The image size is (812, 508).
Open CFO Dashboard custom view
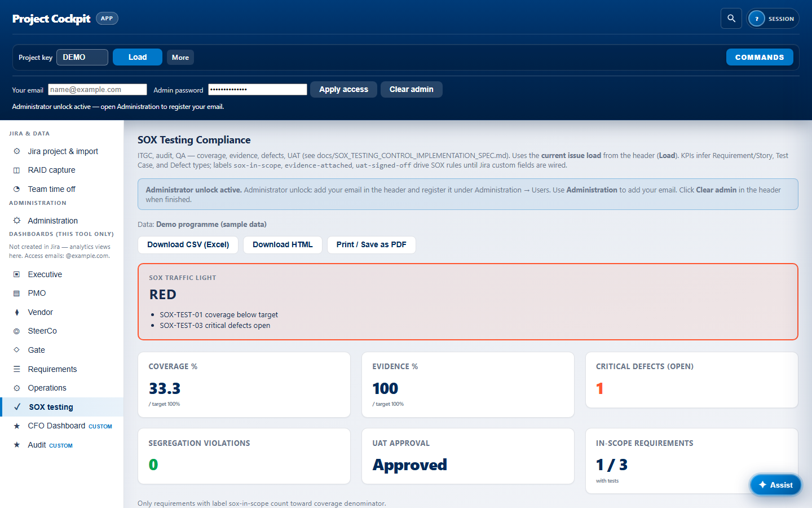click(62, 426)
